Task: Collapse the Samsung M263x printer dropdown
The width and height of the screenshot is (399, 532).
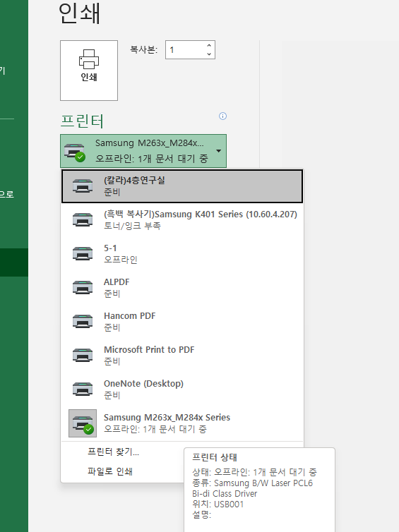Action: tap(143, 151)
